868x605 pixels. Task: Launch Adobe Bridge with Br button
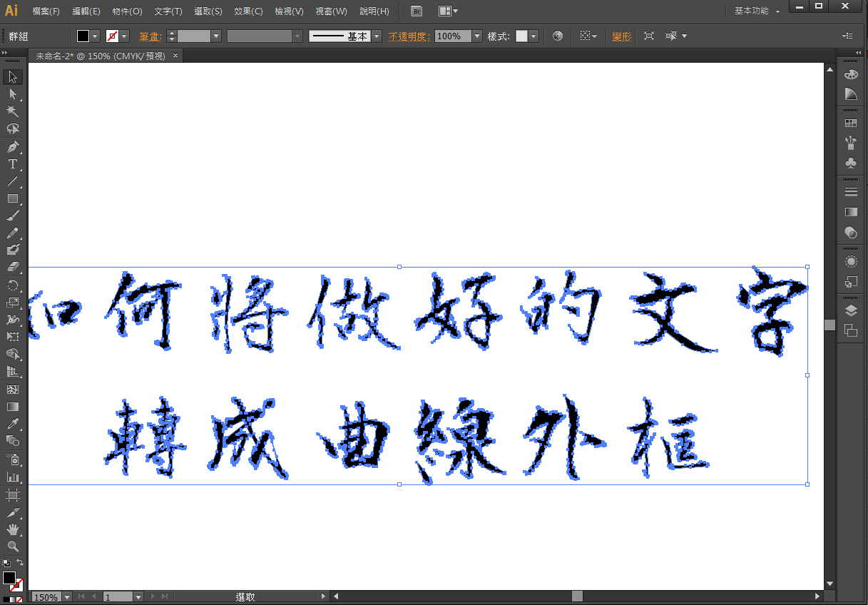[x=417, y=11]
